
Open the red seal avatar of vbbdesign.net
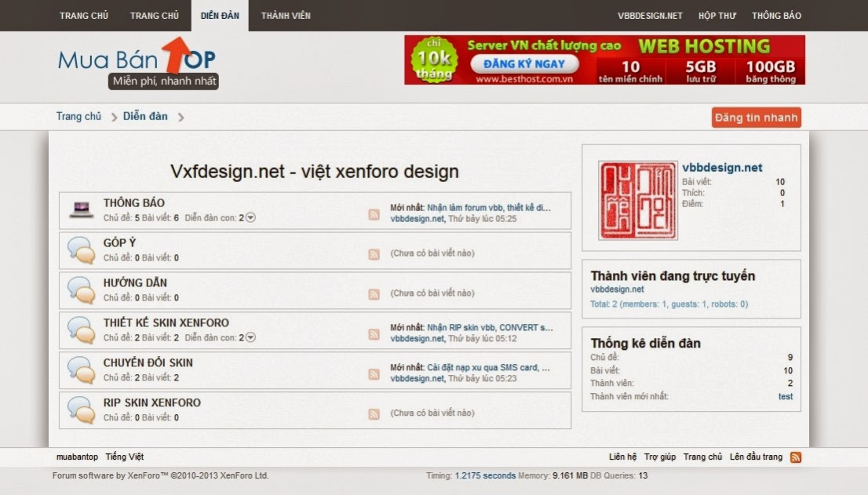(x=638, y=200)
